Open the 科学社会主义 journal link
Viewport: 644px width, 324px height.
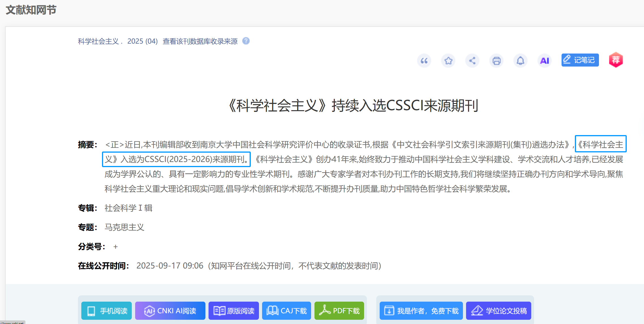tap(98, 41)
